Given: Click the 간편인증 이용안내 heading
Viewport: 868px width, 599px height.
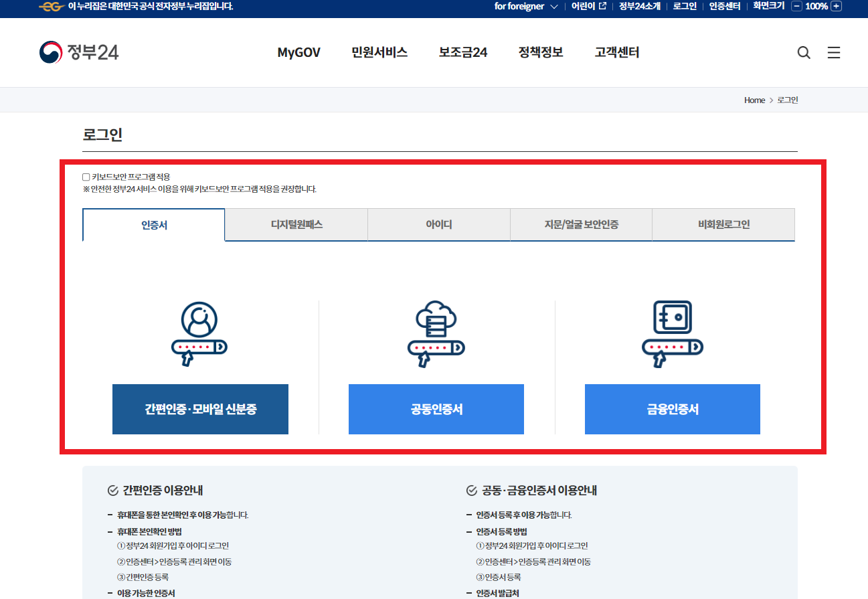Looking at the screenshot, I should [x=163, y=491].
